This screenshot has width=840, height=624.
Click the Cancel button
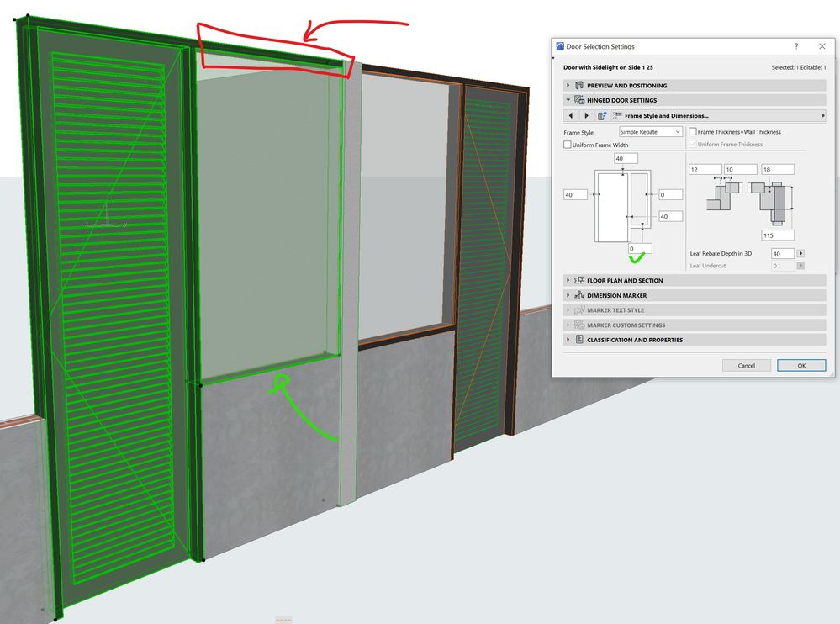pos(747,365)
